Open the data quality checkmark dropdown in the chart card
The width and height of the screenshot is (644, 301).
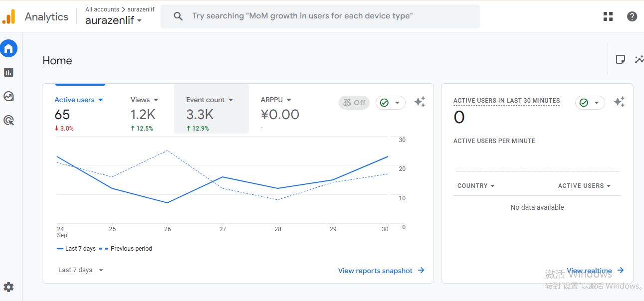coord(390,103)
